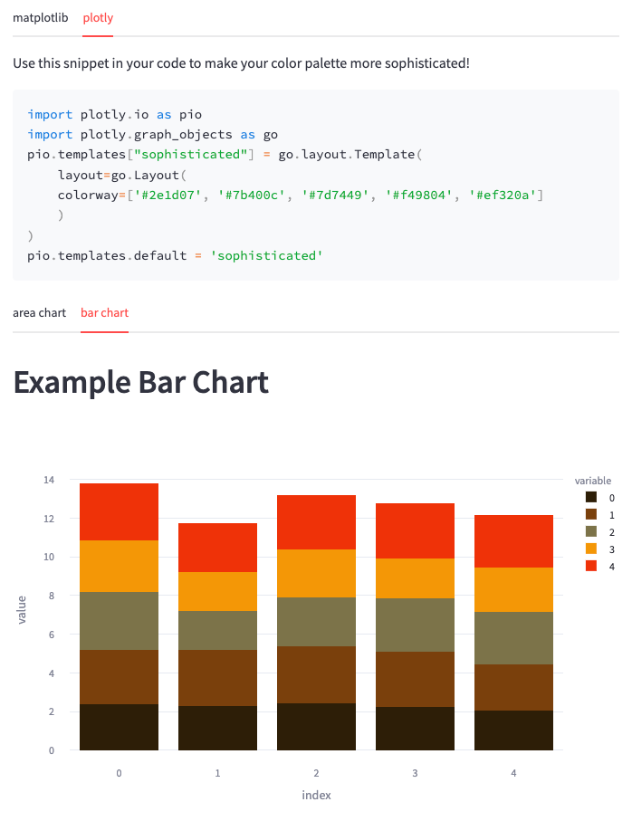Select the plotly tab
This screenshot has width=632, height=840.
click(x=98, y=18)
